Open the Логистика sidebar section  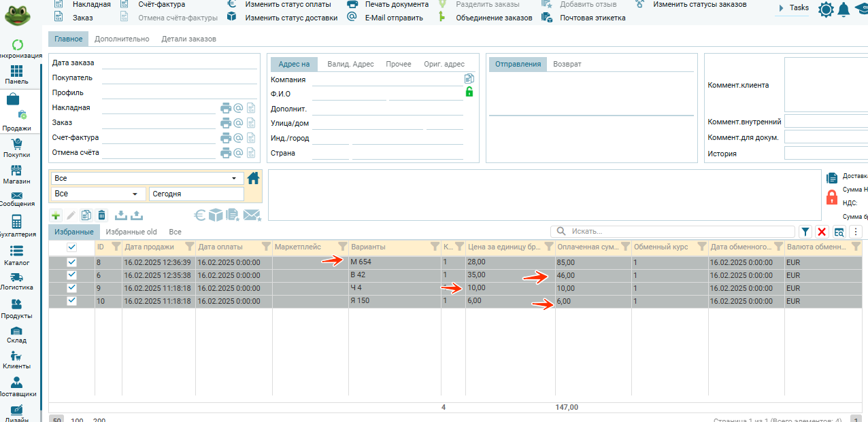tap(17, 281)
